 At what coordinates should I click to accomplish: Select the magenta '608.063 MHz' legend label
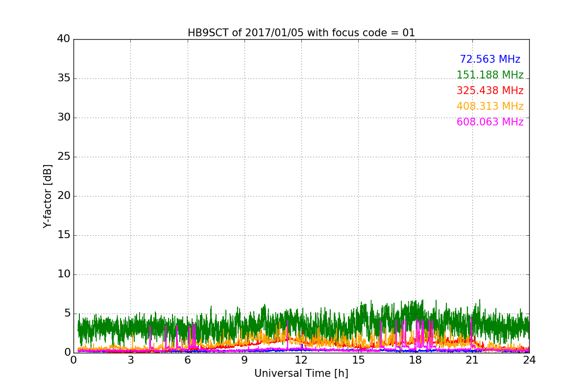(x=490, y=122)
